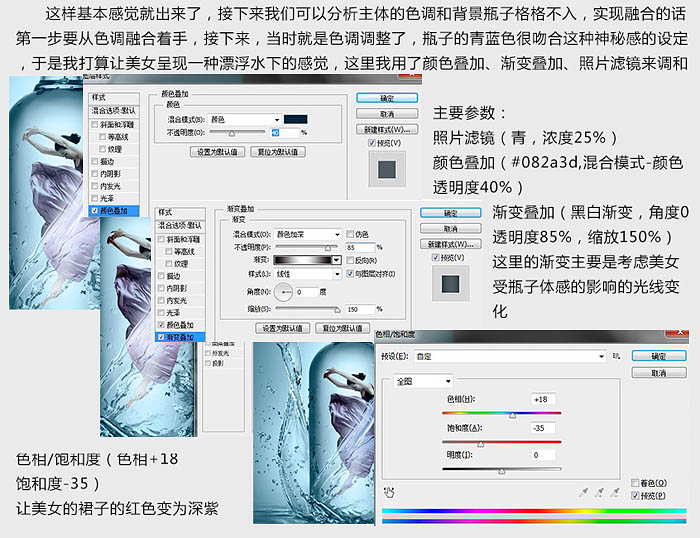700x538 pixels.
Task: Enable 着色(O) colorize checkbox
Action: click(x=635, y=483)
